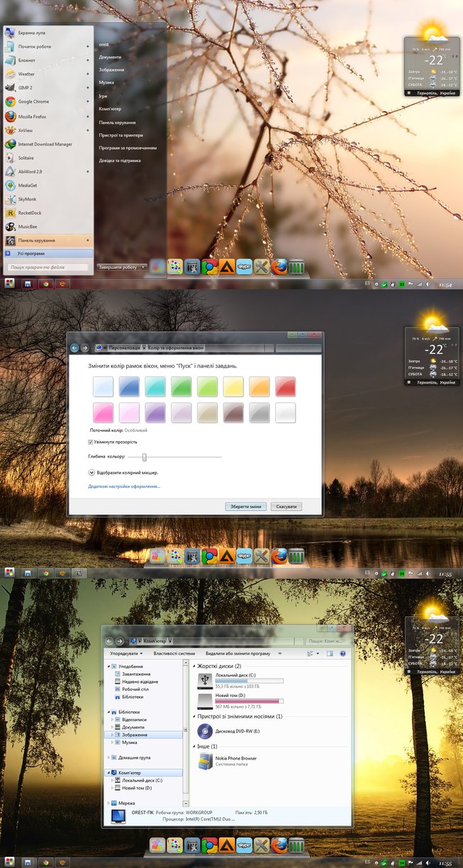Screen dimensions: 463x868
Task: Choose the red window color swatch
Action: [x=285, y=386]
